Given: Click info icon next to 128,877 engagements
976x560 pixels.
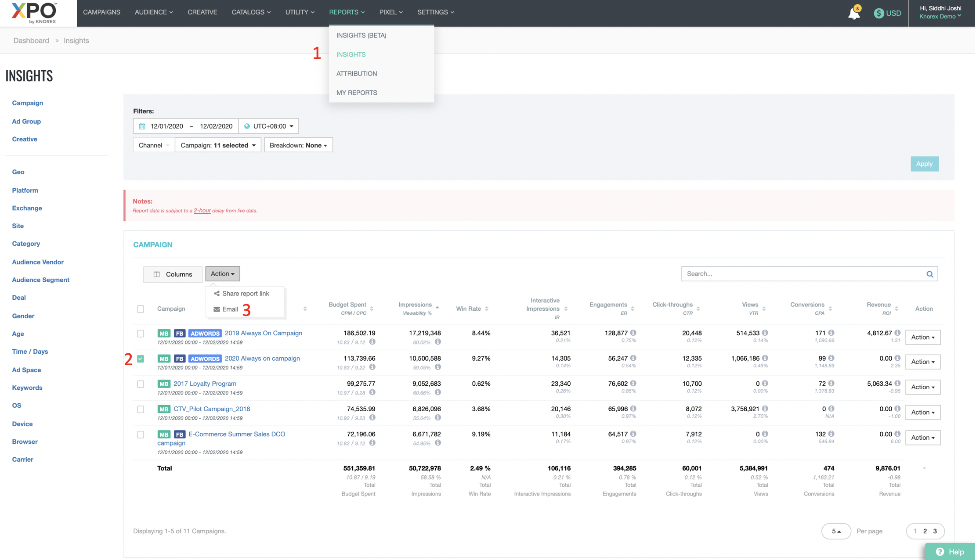Looking at the screenshot, I should (x=633, y=333).
